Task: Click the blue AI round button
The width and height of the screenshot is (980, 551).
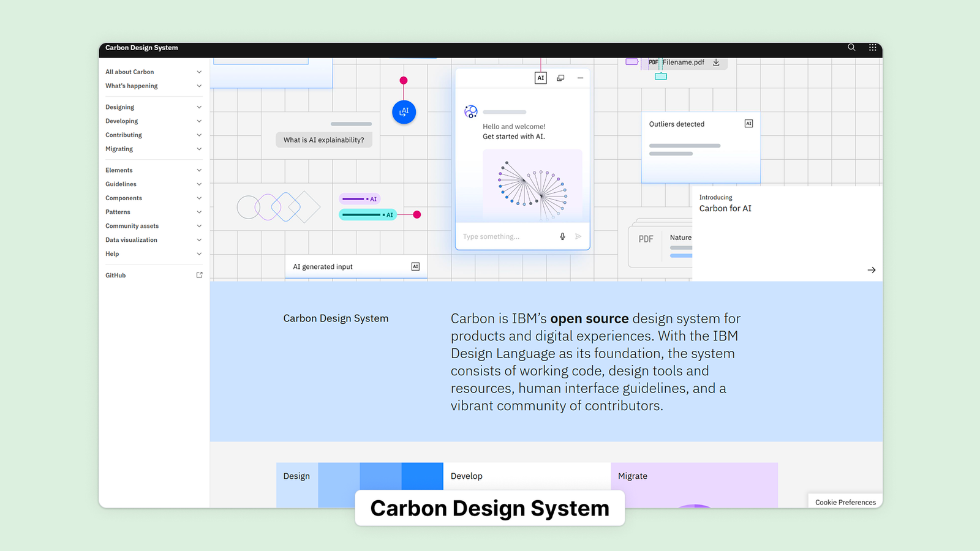Action: (404, 112)
